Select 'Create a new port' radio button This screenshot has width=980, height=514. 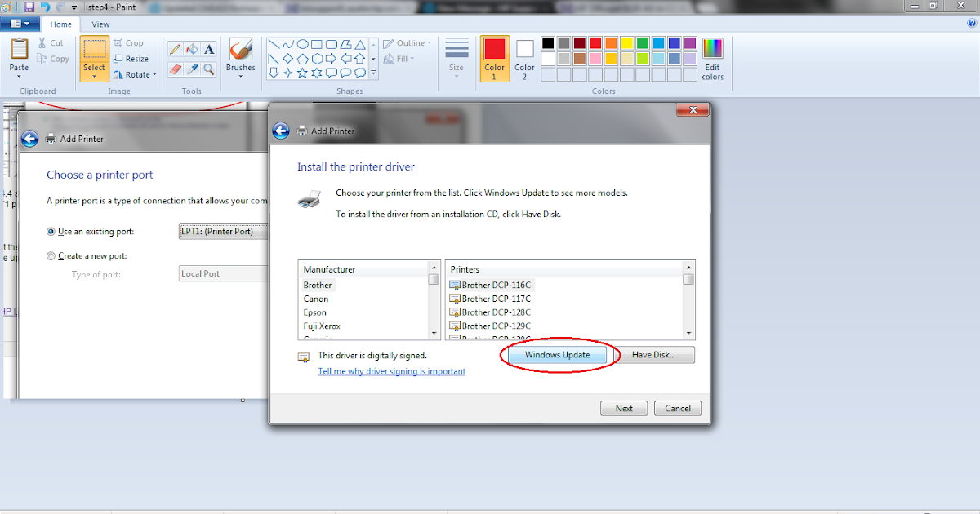(51, 256)
